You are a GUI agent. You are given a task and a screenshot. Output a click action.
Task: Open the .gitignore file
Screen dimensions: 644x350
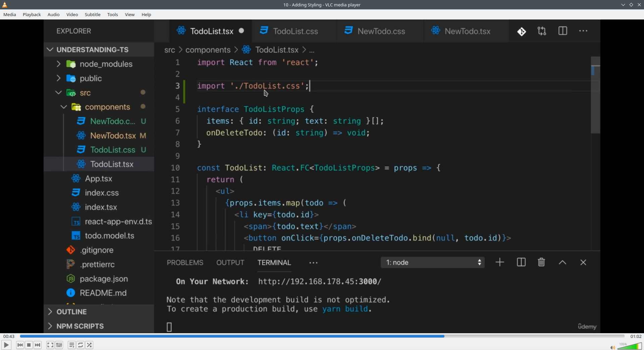[x=99, y=250]
